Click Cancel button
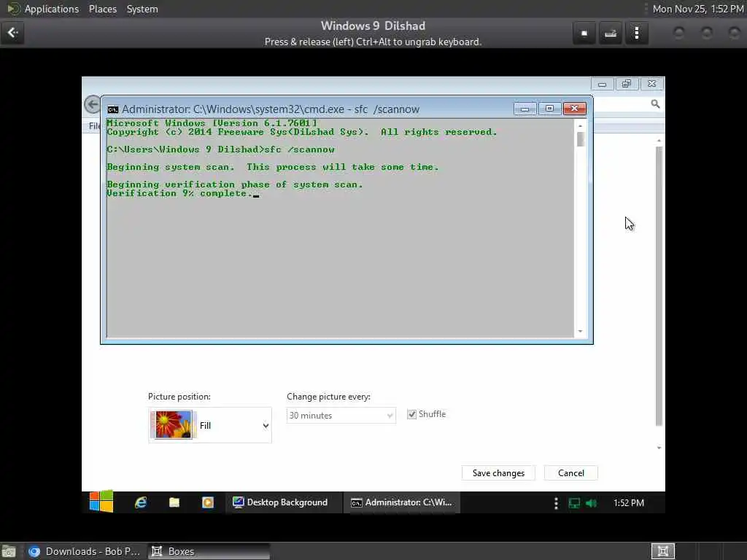Viewport: 747px width, 560px height. coord(570,472)
